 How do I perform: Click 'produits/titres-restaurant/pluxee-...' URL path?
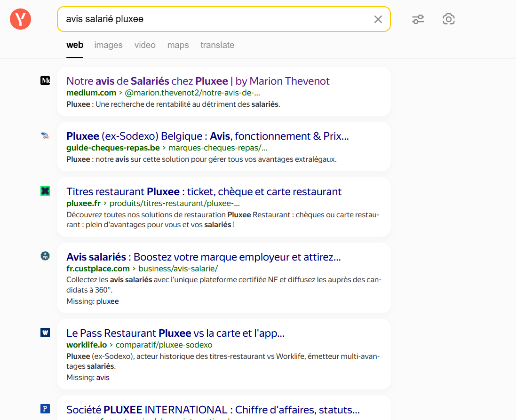pos(175,204)
